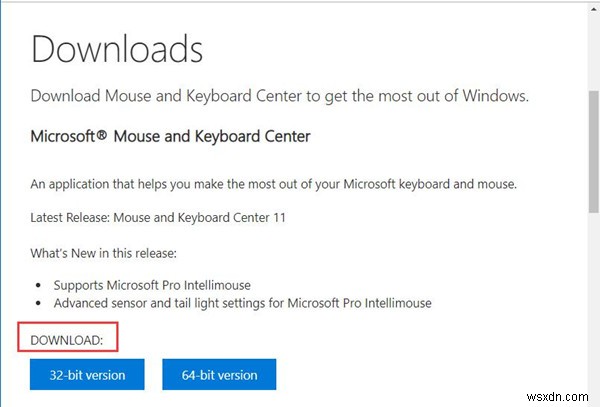The image size is (600, 407).
Task: Click the 32-bit version download button
Action: [x=87, y=375]
